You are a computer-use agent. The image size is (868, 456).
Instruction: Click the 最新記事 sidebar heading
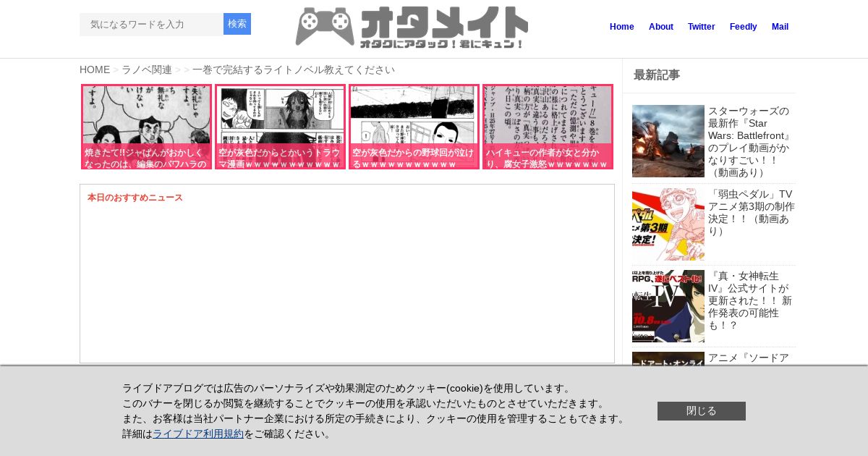(657, 75)
